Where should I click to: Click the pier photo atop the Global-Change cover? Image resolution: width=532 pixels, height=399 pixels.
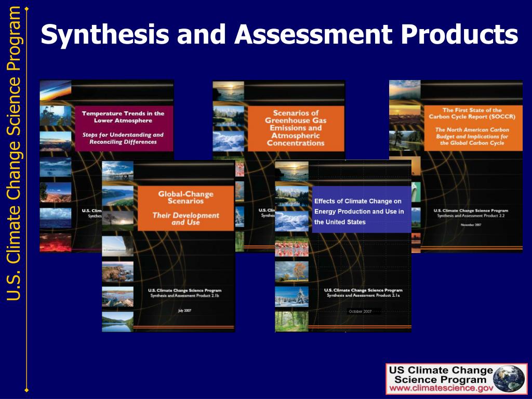point(118,171)
